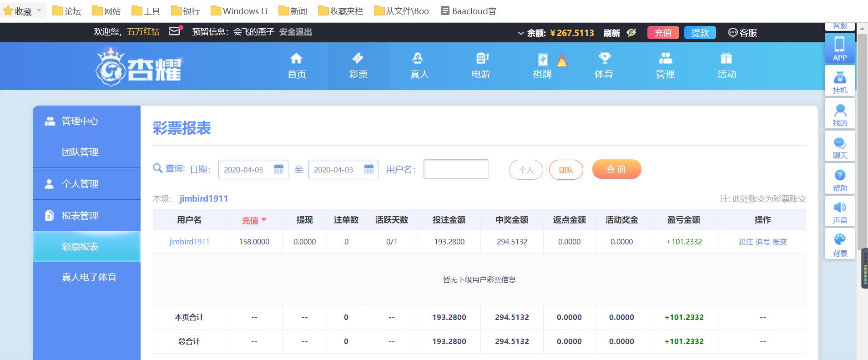Click the 聊天 chat bubble icon
Viewport: 868px width, 360px height.
(839, 144)
